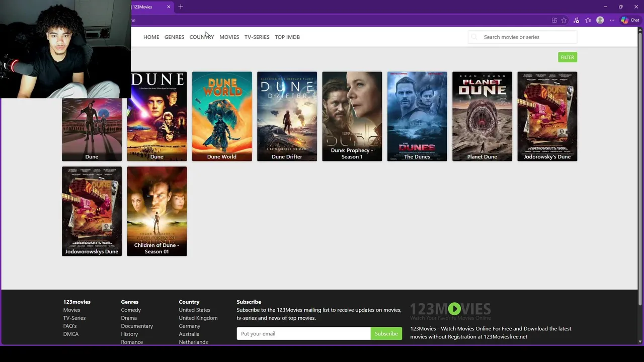Click the Movies footer link
Screen dimensions: 644x362
71,310
